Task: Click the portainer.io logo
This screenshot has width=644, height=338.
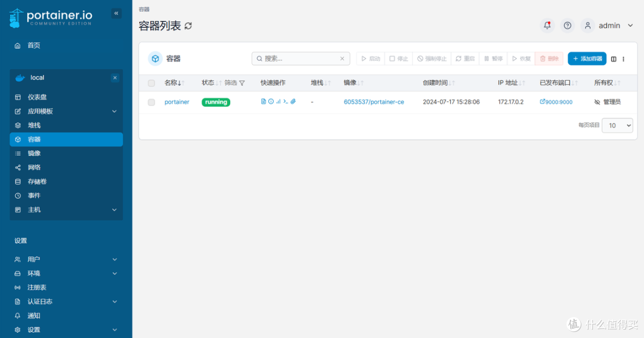Action: [51, 18]
